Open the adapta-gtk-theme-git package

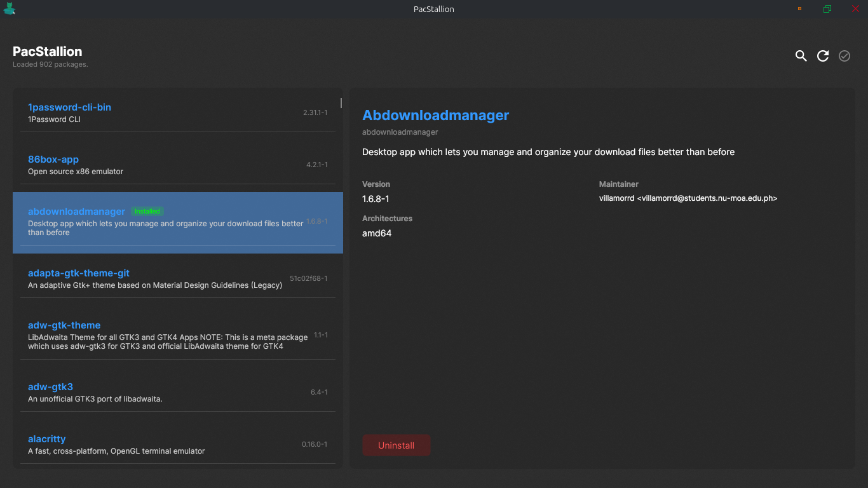178,279
